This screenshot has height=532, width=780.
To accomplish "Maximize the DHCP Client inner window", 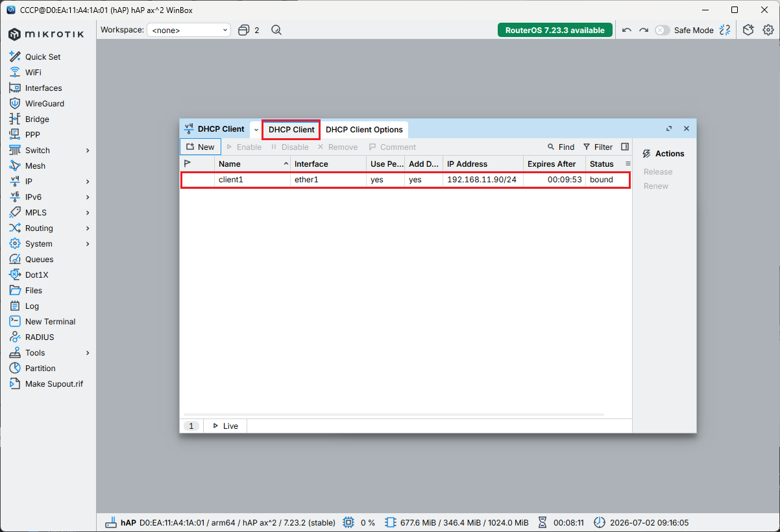I will [x=669, y=128].
